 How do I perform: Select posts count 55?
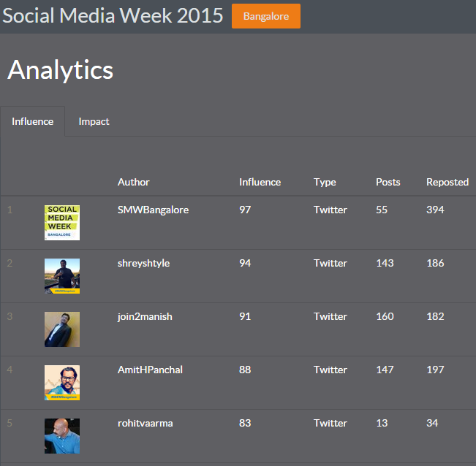pos(382,210)
